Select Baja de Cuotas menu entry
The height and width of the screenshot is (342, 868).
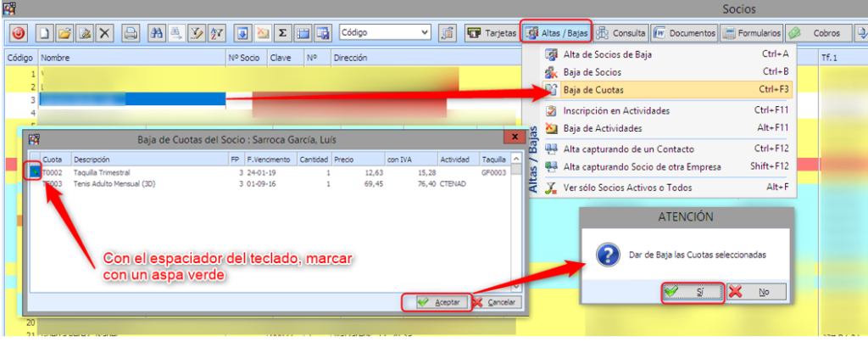[x=593, y=89]
